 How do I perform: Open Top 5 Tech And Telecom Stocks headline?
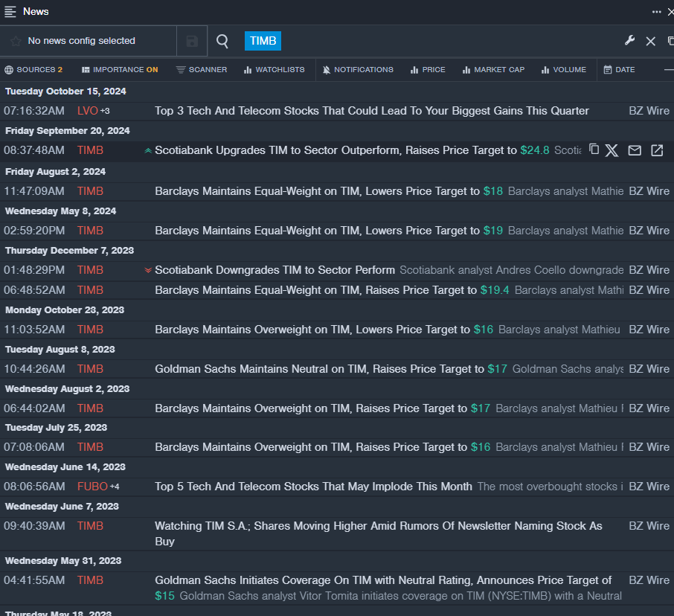pos(313,487)
